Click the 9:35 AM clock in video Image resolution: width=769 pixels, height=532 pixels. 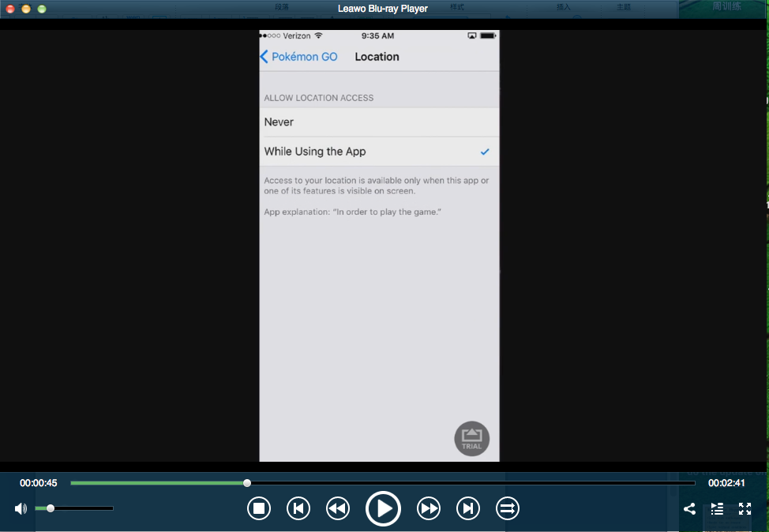(377, 36)
